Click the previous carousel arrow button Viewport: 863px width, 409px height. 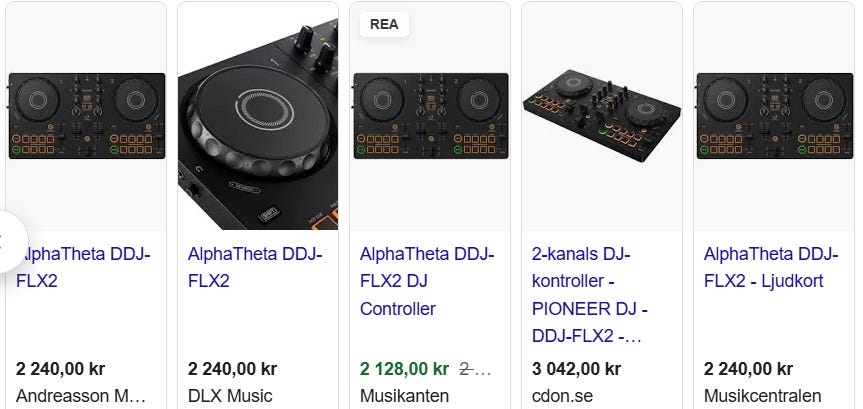pos(6,241)
